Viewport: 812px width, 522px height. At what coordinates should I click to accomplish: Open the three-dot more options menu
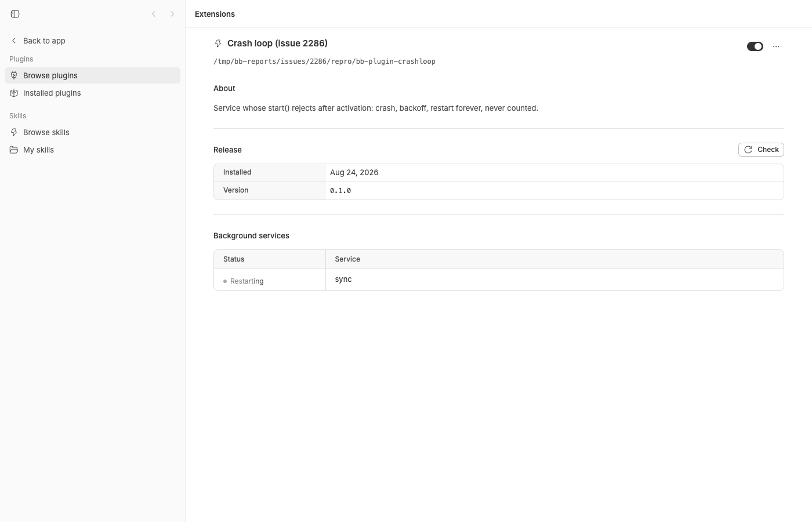(x=776, y=46)
